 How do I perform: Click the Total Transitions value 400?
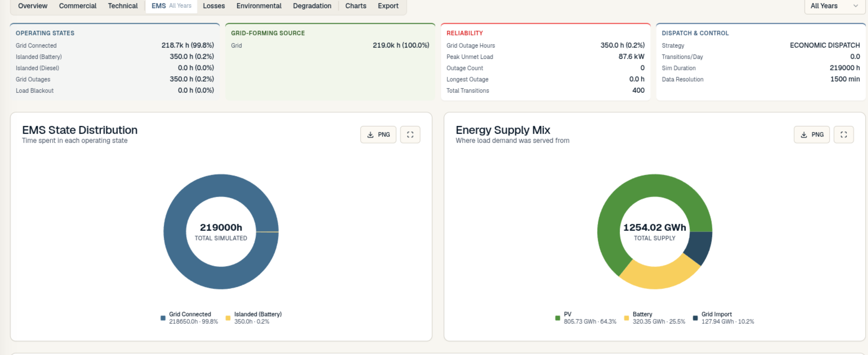coord(638,90)
